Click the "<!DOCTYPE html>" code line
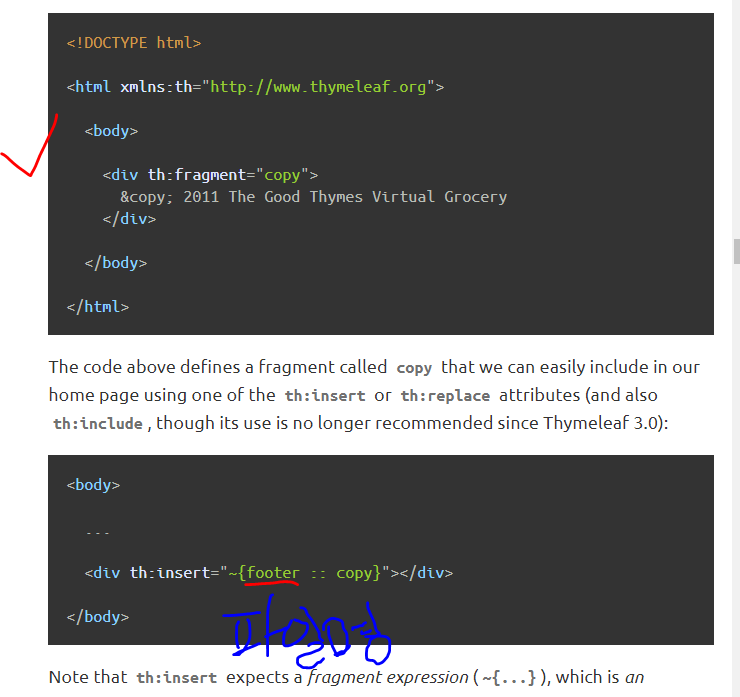Viewport: 740px width, 697px height. [x=134, y=43]
